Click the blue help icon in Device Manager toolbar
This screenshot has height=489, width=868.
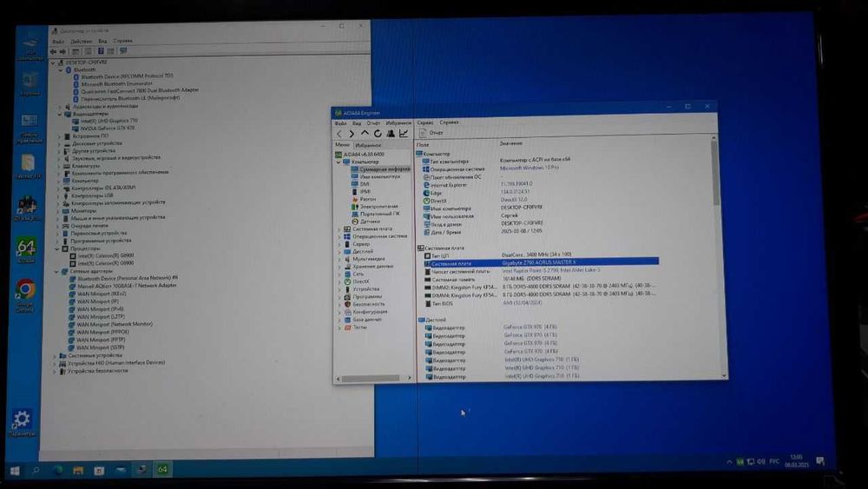101,51
